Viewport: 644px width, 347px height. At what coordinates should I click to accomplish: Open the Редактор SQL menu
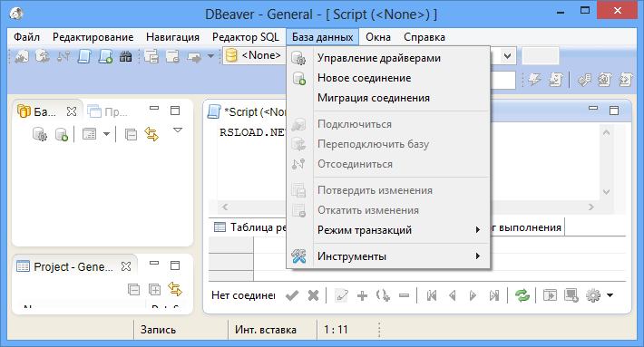coord(246,37)
